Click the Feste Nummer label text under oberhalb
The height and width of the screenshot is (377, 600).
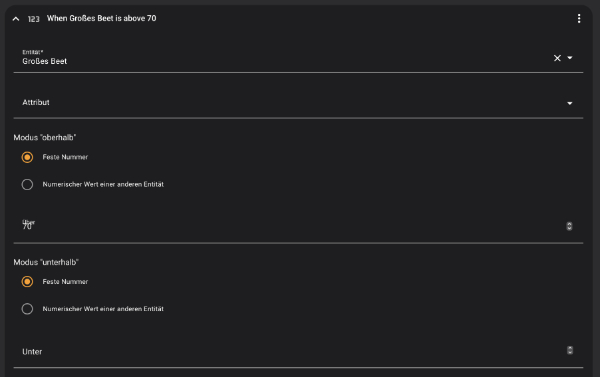pos(65,157)
